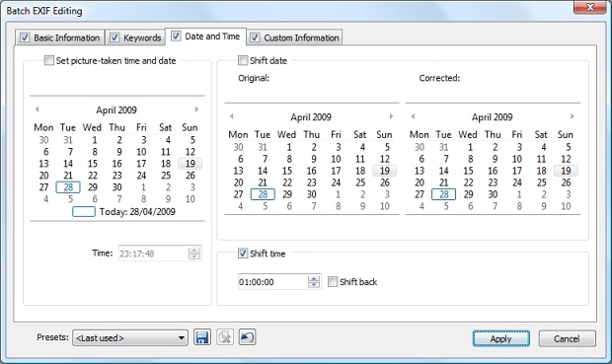
Task: Select day 28 in the Corrected calendar
Action: pos(444,194)
